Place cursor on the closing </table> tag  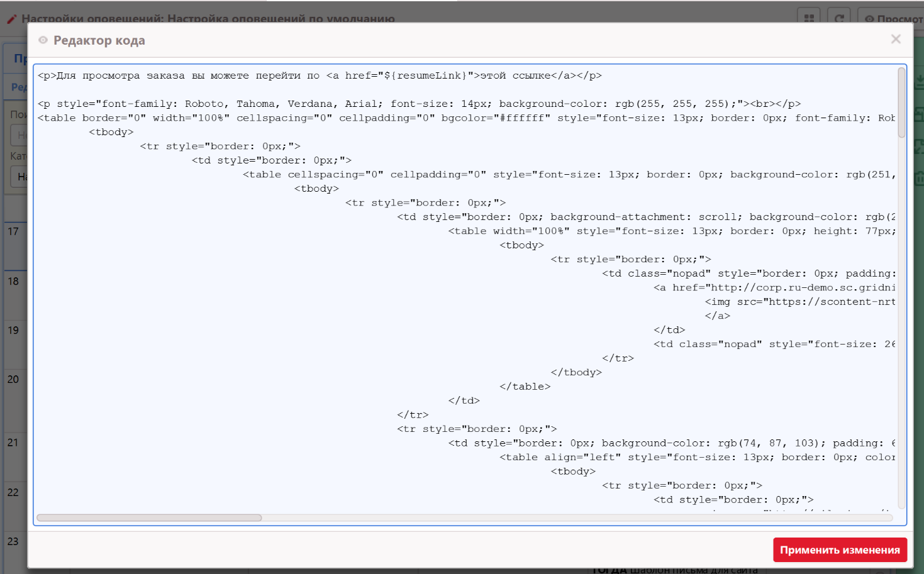pos(525,387)
